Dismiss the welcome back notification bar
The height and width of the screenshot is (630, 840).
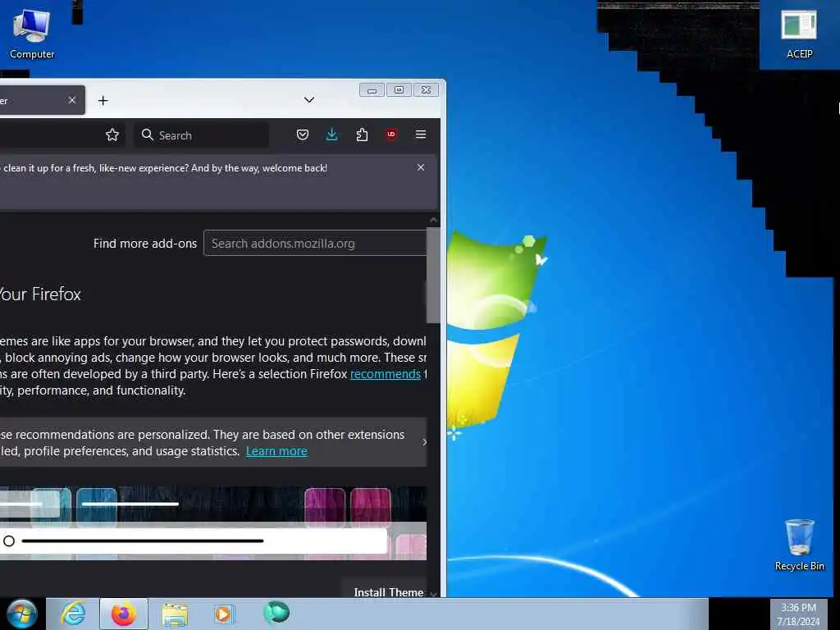pyautogui.click(x=421, y=167)
